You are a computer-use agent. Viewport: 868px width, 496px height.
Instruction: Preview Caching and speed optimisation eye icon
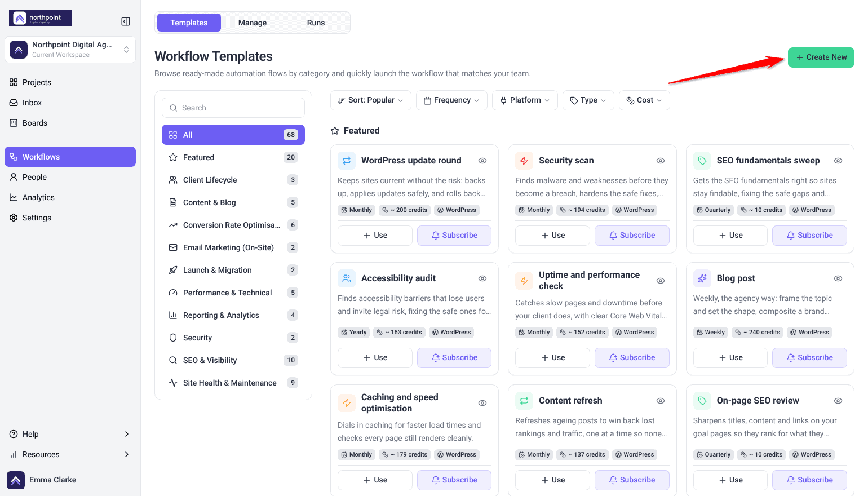point(482,403)
